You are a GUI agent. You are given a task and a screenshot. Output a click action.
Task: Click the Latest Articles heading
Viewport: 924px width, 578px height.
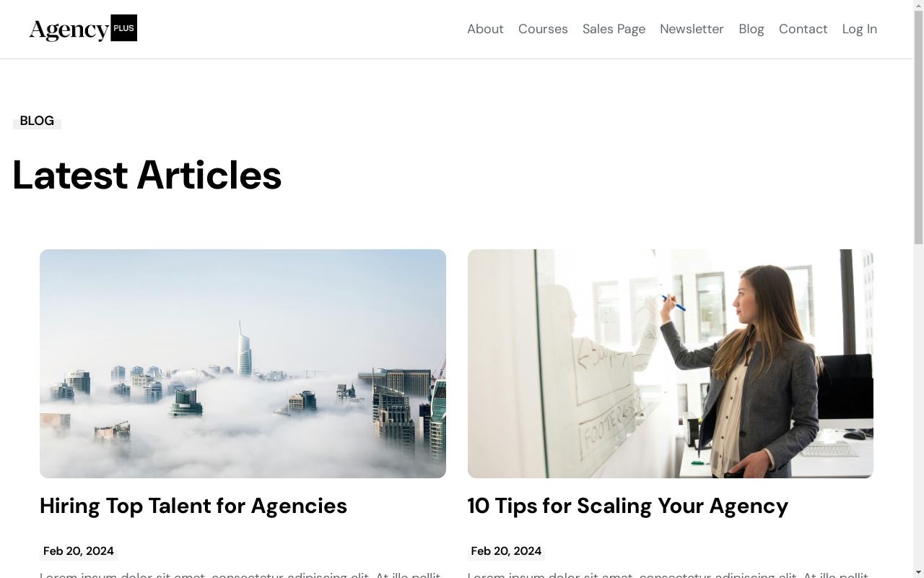[147, 175]
